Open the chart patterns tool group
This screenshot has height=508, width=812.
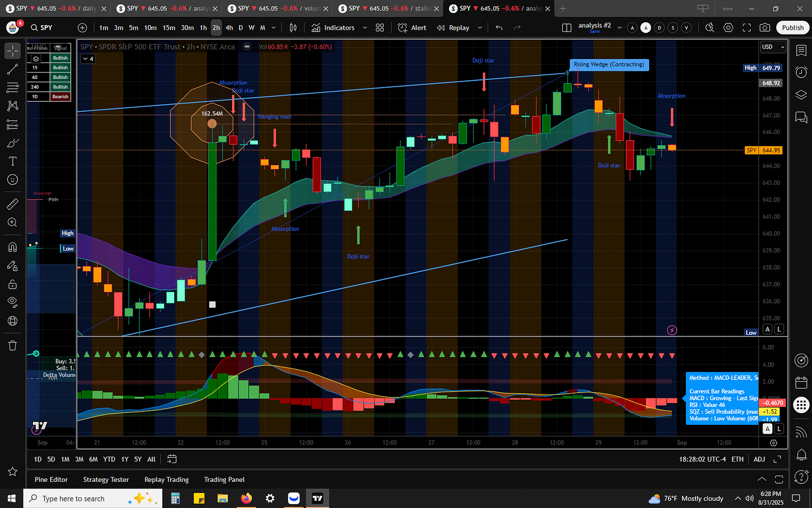click(x=13, y=106)
